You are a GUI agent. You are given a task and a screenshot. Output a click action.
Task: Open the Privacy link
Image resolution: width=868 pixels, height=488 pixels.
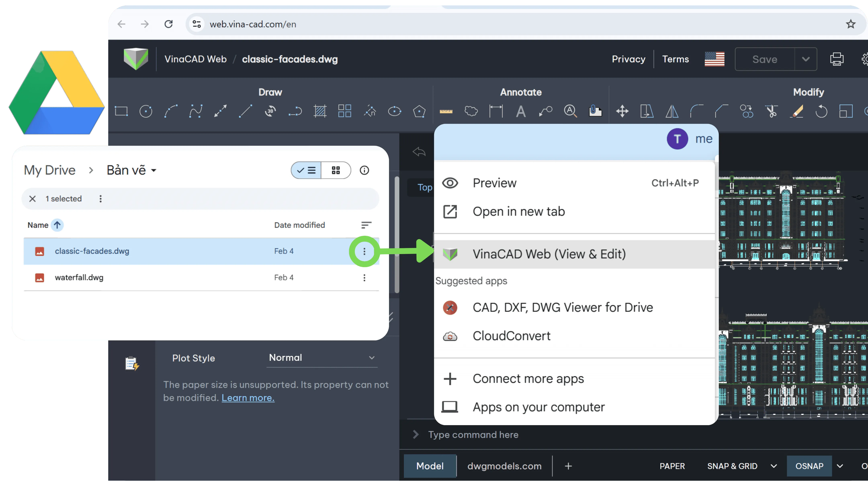pos(628,59)
